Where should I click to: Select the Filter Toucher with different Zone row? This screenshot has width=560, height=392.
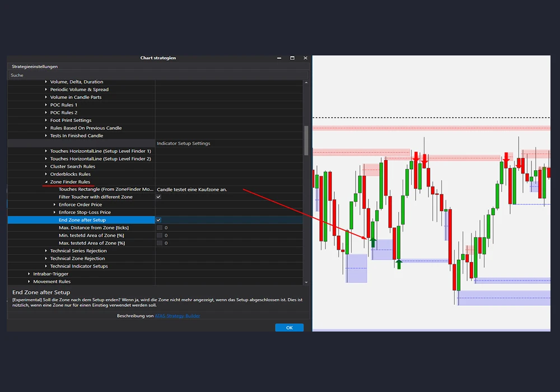click(155, 197)
